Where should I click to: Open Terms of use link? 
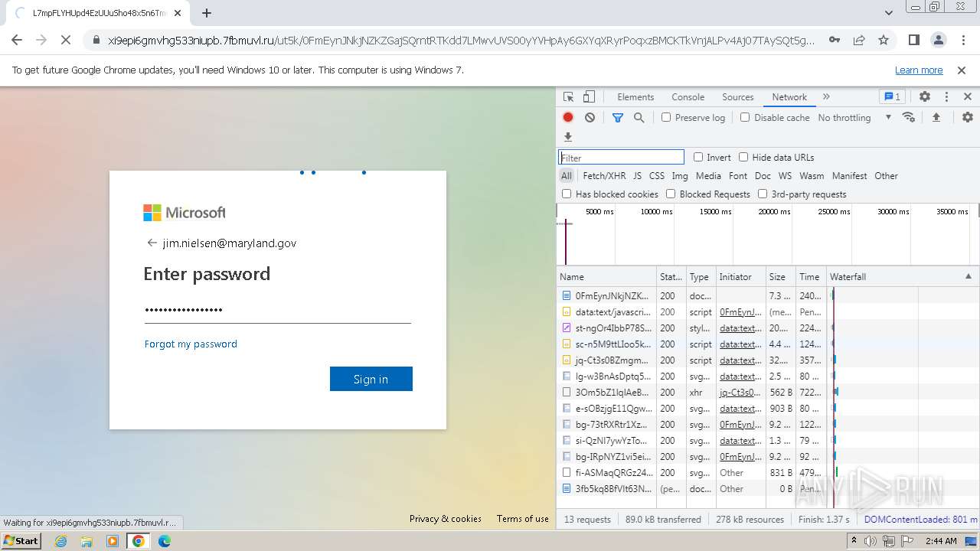tap(523, 519)
